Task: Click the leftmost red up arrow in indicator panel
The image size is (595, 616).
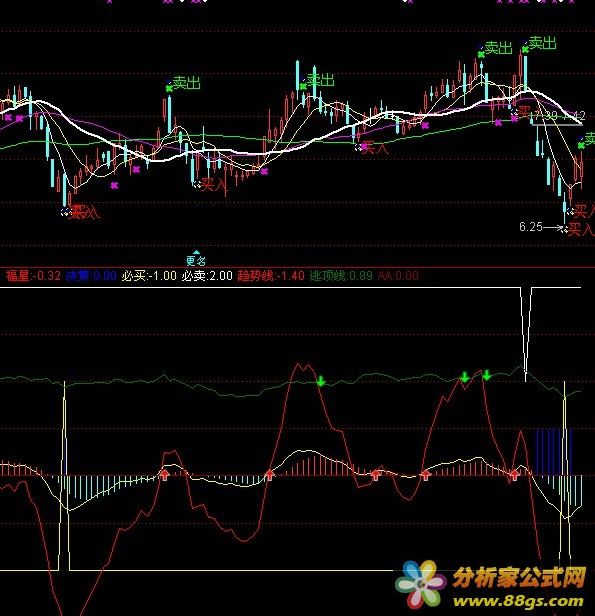Action: pos(165,475)
